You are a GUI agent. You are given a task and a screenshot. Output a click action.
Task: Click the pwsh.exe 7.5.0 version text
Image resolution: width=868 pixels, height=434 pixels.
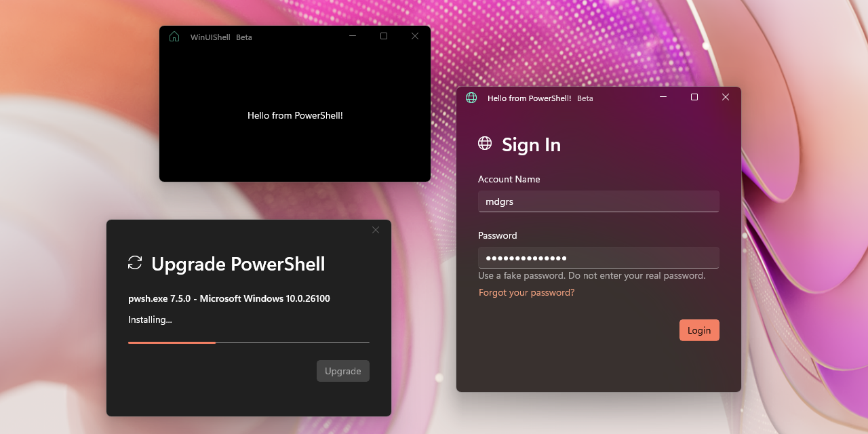click(229, 298)
